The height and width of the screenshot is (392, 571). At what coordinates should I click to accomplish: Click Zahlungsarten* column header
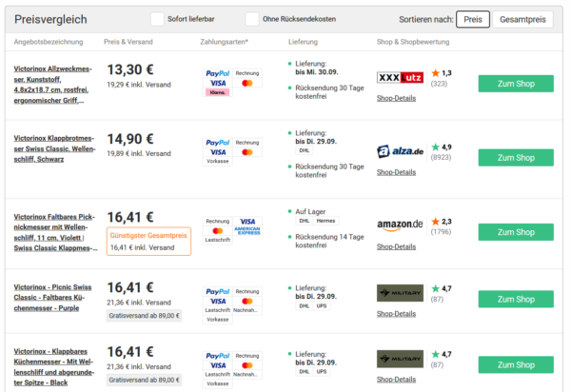[x=224, y=42]
